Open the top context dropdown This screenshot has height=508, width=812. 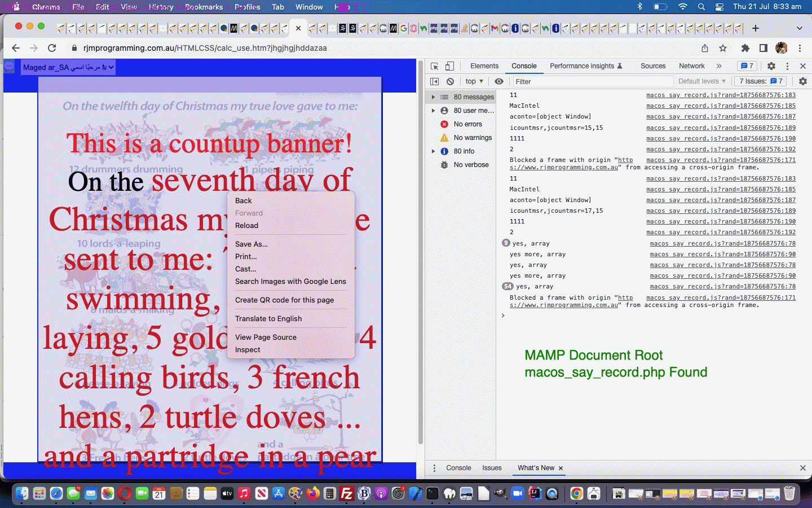tap(474, 81)
